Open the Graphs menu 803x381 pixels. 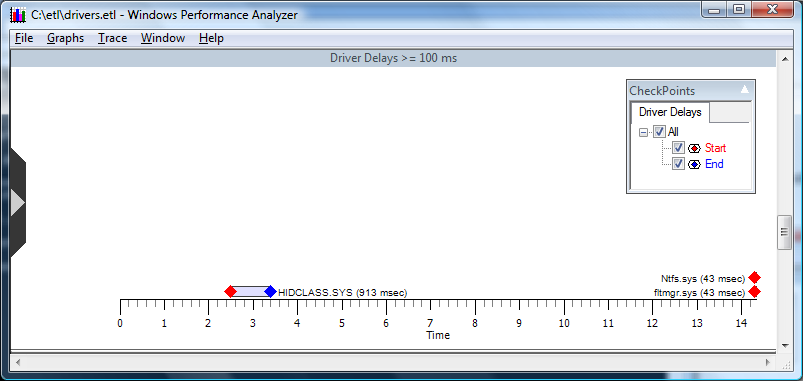pos(65,38)
